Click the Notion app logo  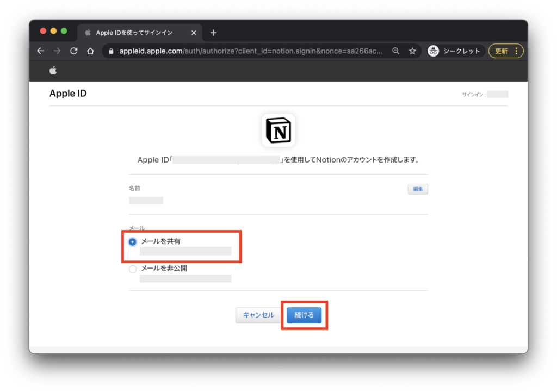278,130
